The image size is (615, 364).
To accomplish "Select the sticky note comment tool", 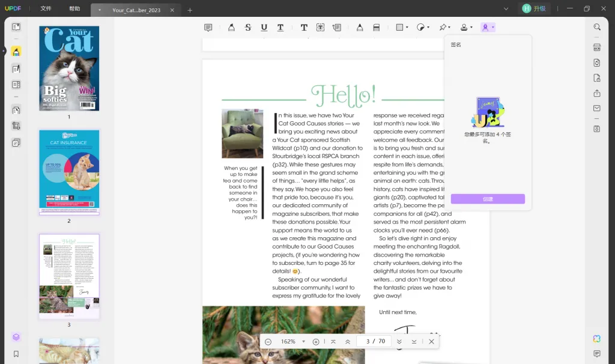I will 208,28.
